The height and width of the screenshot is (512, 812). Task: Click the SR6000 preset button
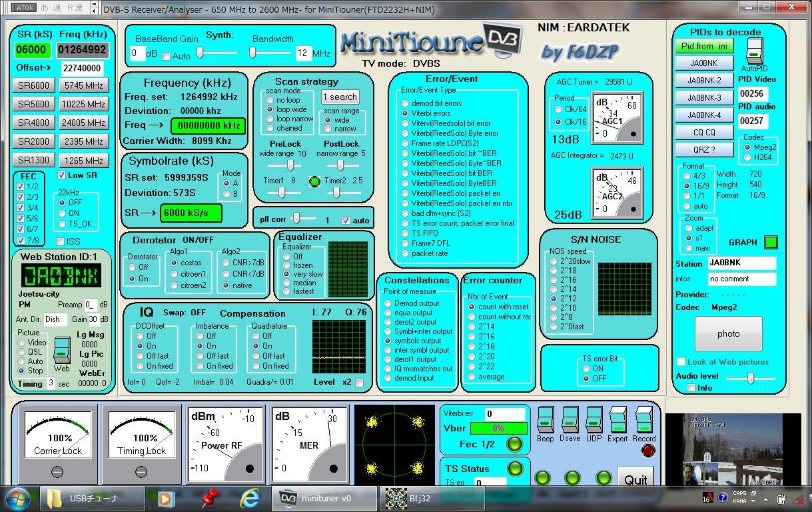pyautogui.click(x=33, y=85)
